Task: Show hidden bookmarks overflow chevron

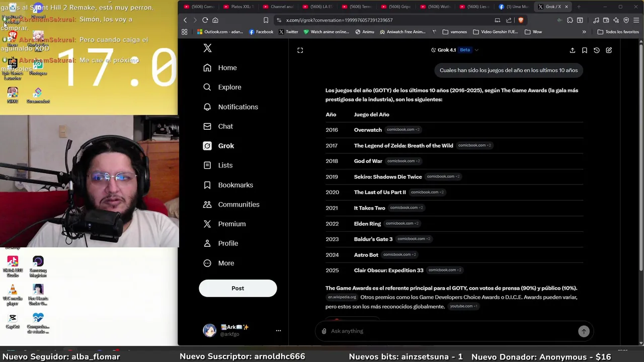Action: pos(584,32)
